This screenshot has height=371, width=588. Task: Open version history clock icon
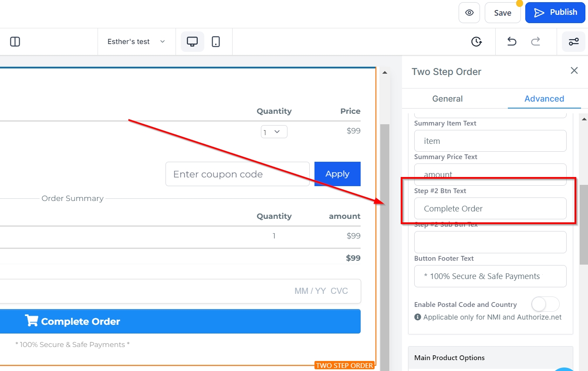[x=476, y=42]
